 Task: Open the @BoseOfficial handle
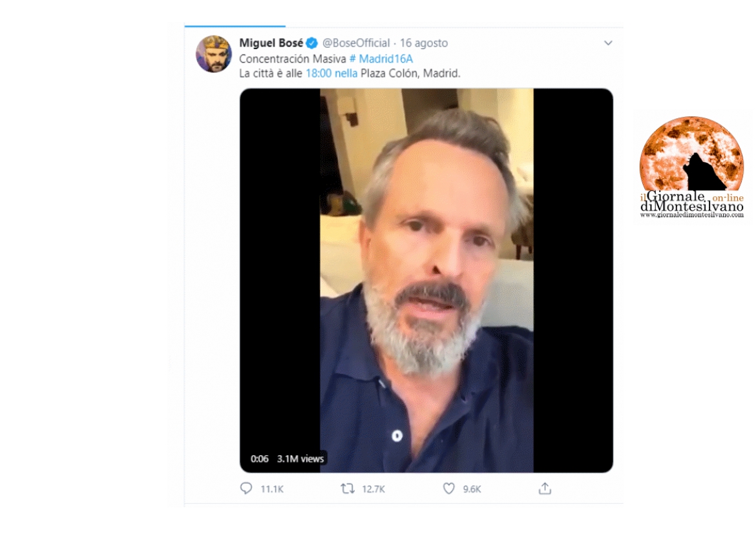[x=356, y=43]
